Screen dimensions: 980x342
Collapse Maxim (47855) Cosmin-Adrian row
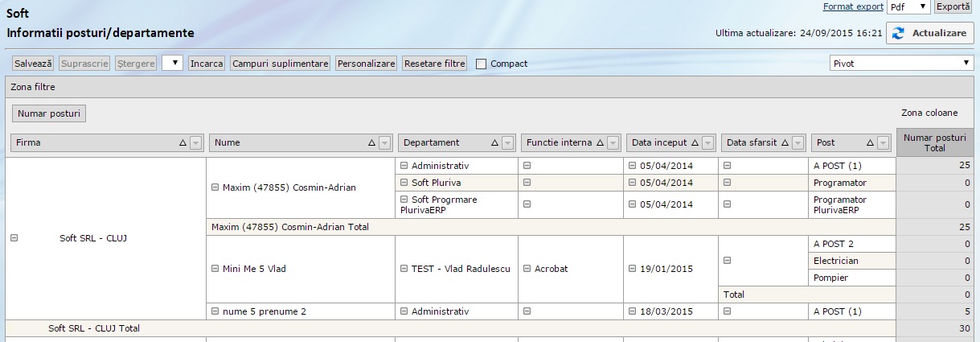coord(215,187)
